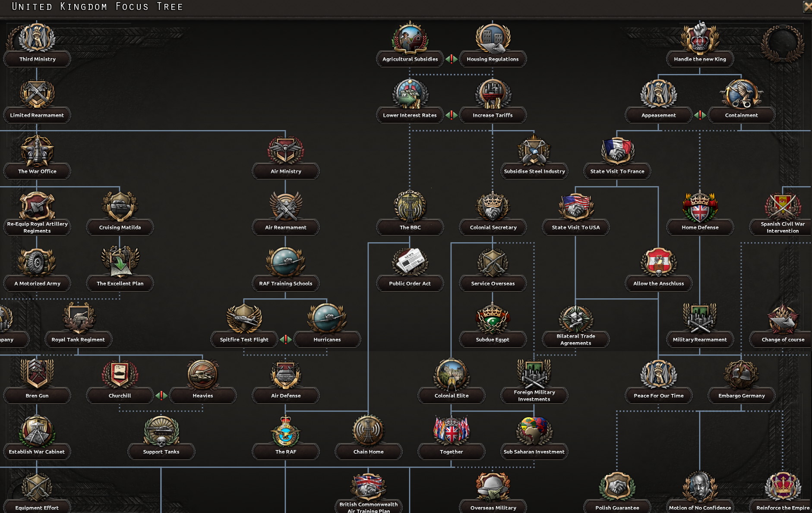Click the Public Order Act newspaper icon

pyautogui.click(x=410, y=262)
